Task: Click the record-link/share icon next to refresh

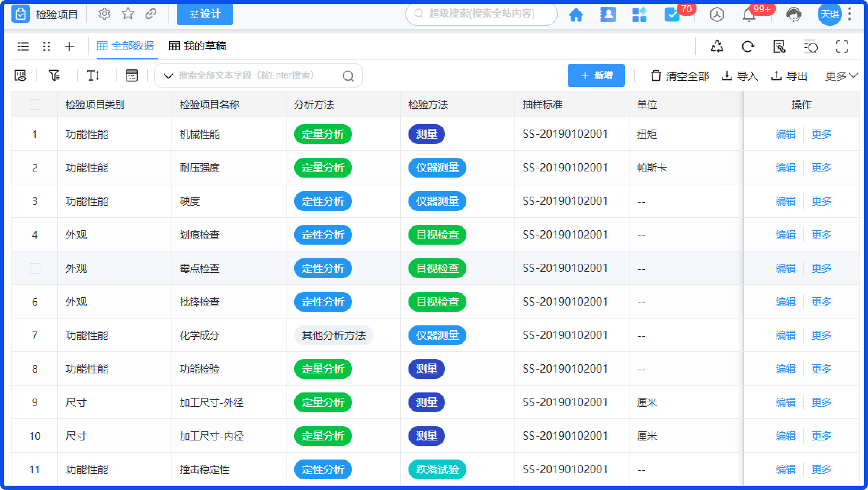Action: (780, 46)
